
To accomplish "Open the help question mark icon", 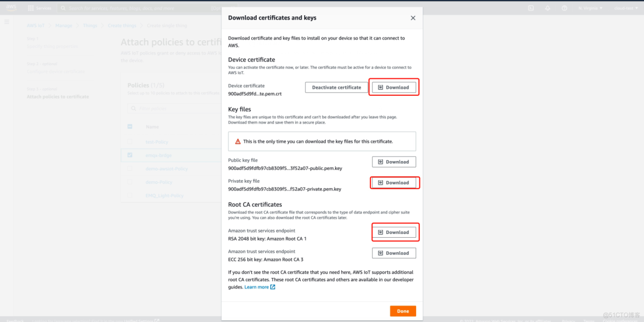I will (564, 8).
